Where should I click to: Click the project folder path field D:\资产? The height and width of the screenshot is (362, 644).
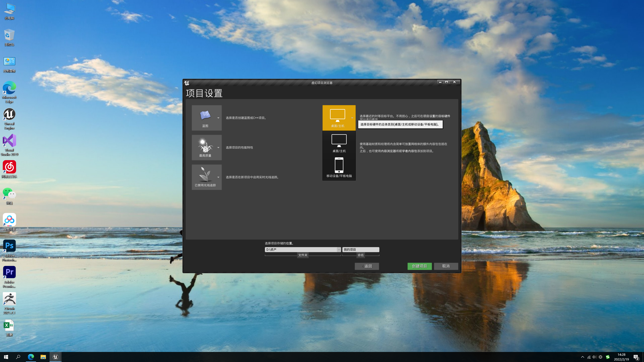click(301, 250)
